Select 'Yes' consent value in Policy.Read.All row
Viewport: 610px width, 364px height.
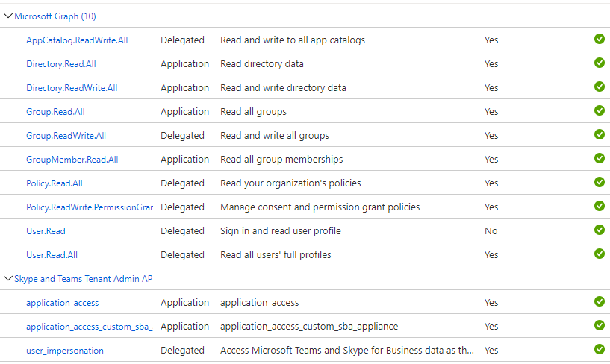click(x=491, y=183)
